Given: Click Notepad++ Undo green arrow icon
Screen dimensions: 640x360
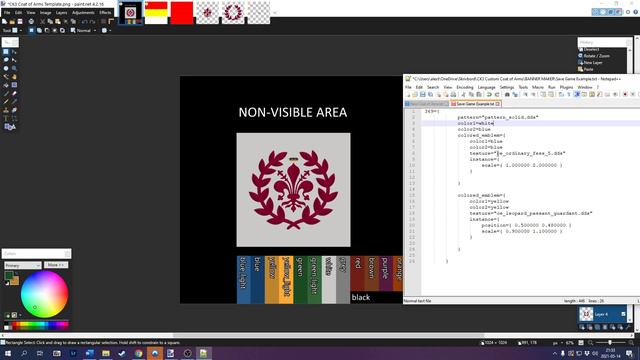Looking at the screenshot, I should pyautogui.click(x=489, y=94).
